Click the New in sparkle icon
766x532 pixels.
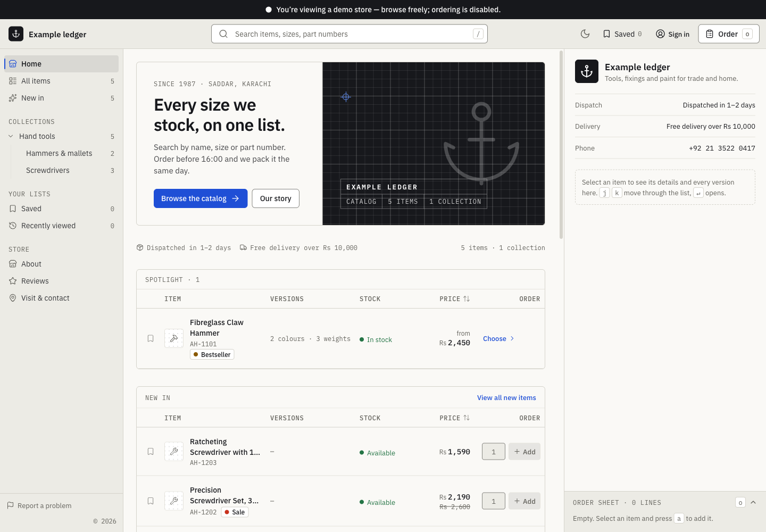click(x=13, y=98)
